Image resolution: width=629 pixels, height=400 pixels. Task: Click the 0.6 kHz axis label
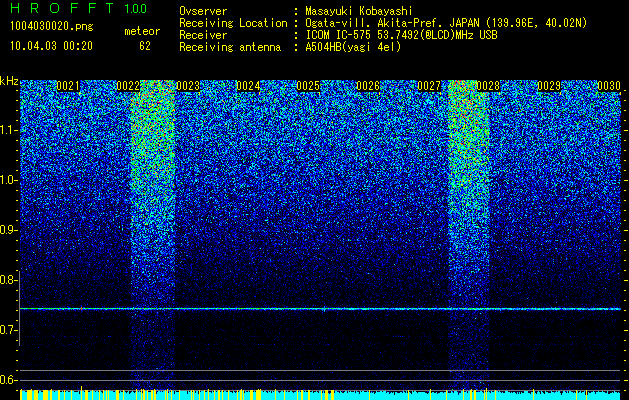[8, 380]
